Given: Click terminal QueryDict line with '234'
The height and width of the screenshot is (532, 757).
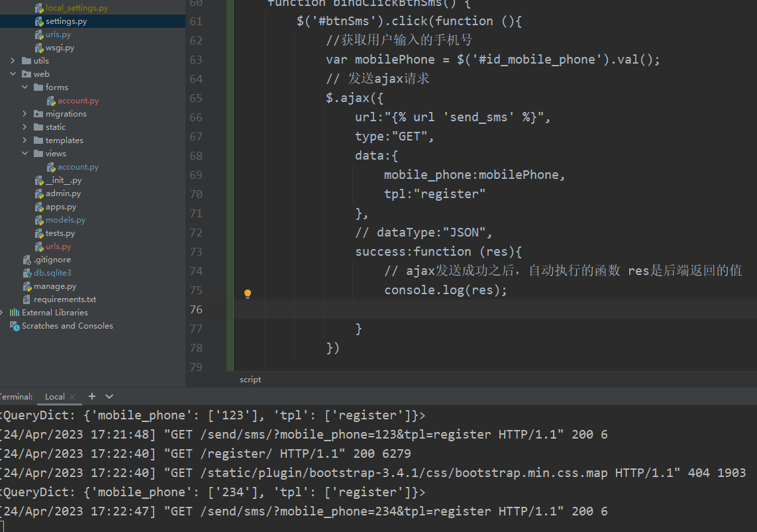Looking at the screenshot, I should pos(213,492).
